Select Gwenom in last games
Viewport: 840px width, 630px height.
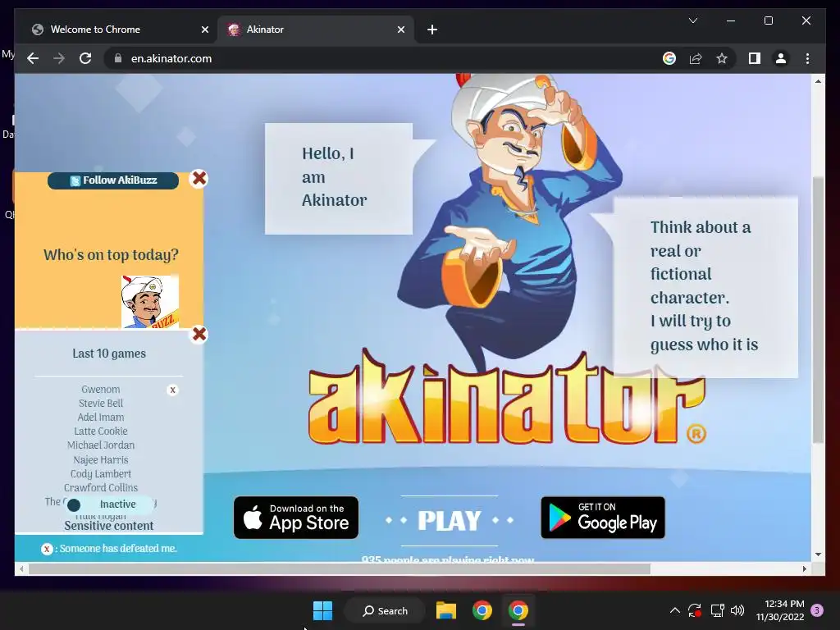(101, 390)
